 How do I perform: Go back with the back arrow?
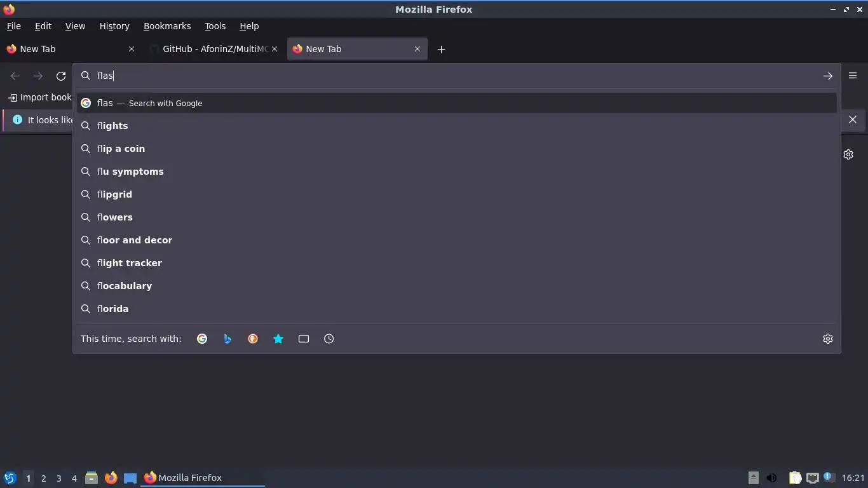(15, 76)
